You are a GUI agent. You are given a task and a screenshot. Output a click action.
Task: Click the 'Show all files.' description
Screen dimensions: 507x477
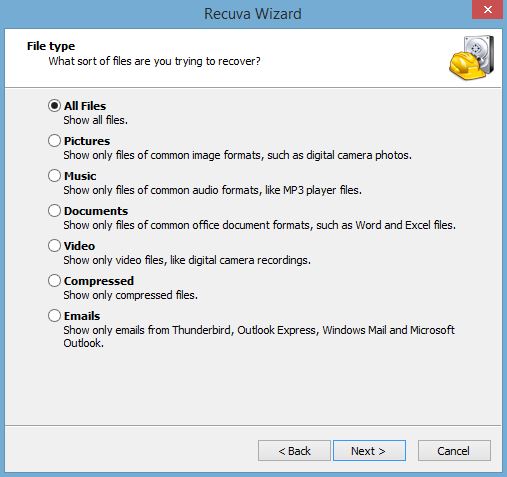[96, 120]
